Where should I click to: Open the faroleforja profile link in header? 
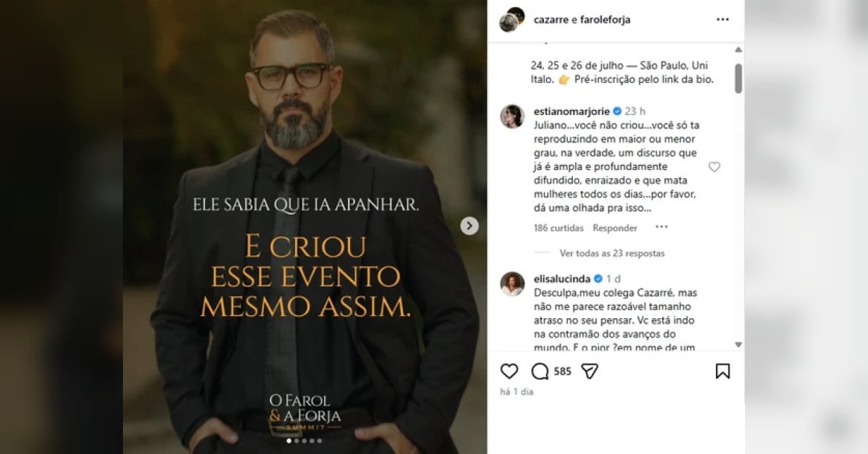(605, 20)
